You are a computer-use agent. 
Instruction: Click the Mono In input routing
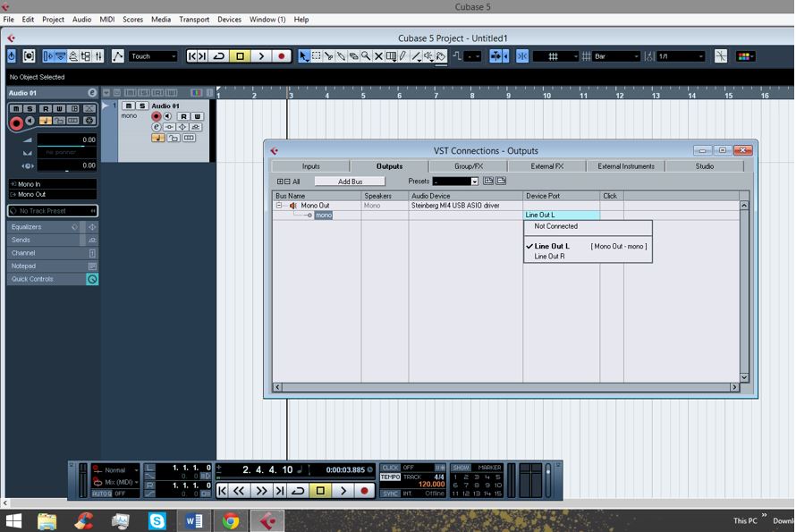[x=53, y=184]
